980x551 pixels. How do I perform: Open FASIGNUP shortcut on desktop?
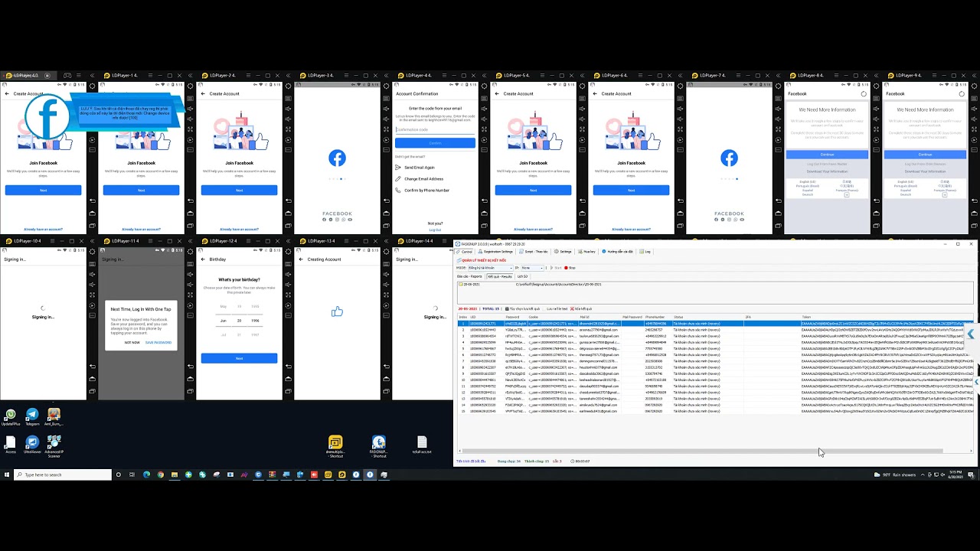378,445
